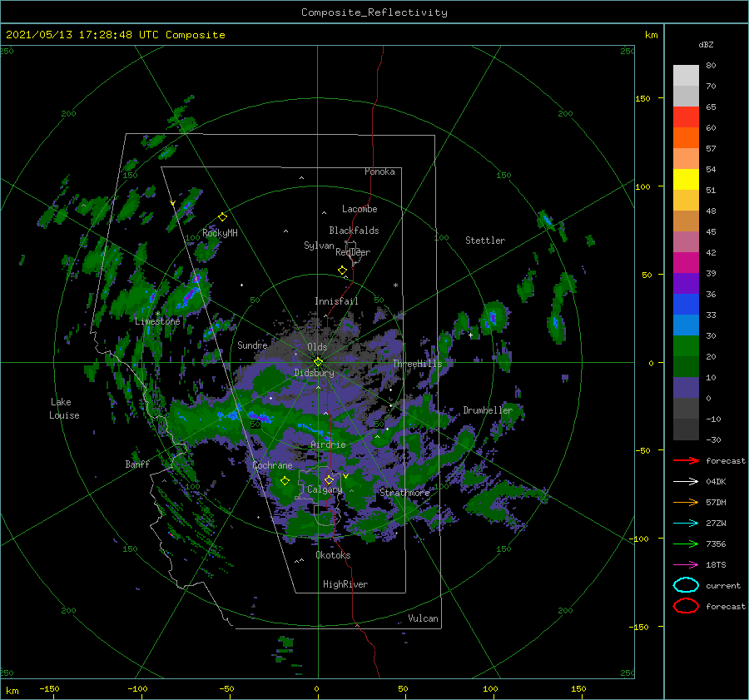The height and width of the screenshot is (700, 749).
Task: Click the Cochrane label
Action: (x=272, y=465)
